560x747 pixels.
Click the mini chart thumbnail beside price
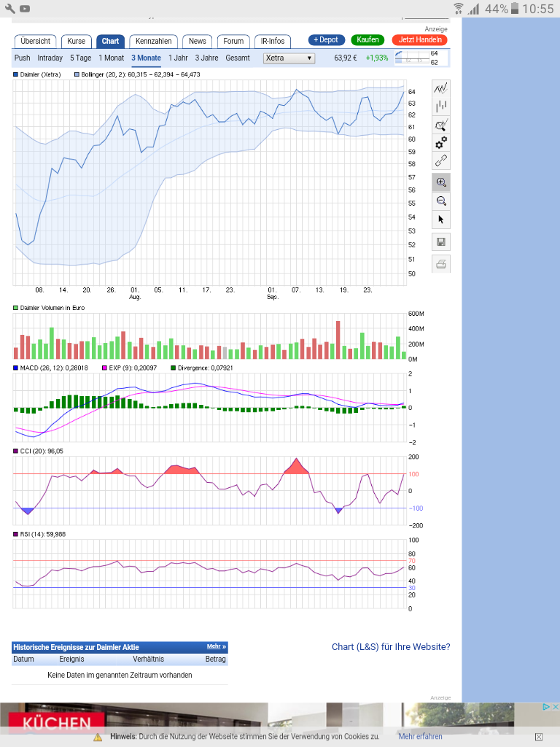(x=421, y=58)
